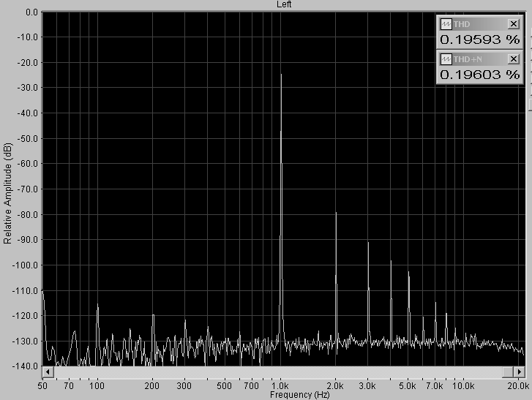Click the horizontal scrollbar left arrow
This screenshot has height=400, width=532.
[x=48, y=372]
